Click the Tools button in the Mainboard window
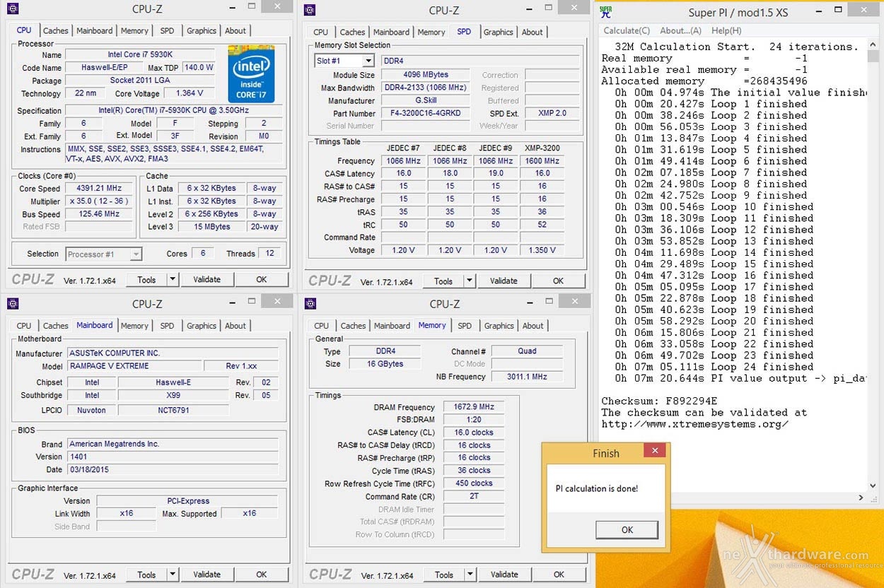Viewport: 884px width, 588px height. click(146, 575)
